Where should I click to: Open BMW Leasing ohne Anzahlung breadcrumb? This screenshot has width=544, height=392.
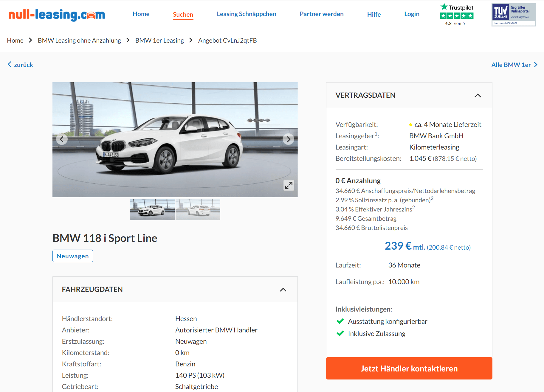[x=79, y=40]
